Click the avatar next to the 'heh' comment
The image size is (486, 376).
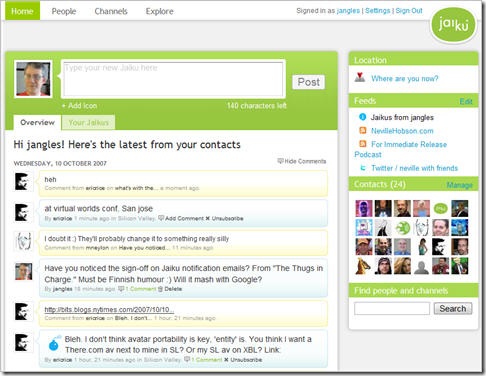(x=23, y=182)
